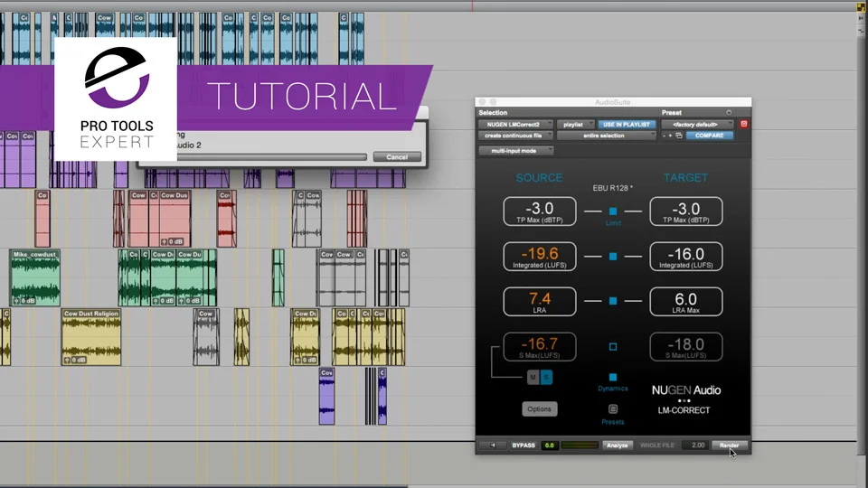Click the 0 dB gain badge on Mike_cowdust clip
The width and height of the screenshot is (868, 488).
pyautogui.click(x=24, y=300)
